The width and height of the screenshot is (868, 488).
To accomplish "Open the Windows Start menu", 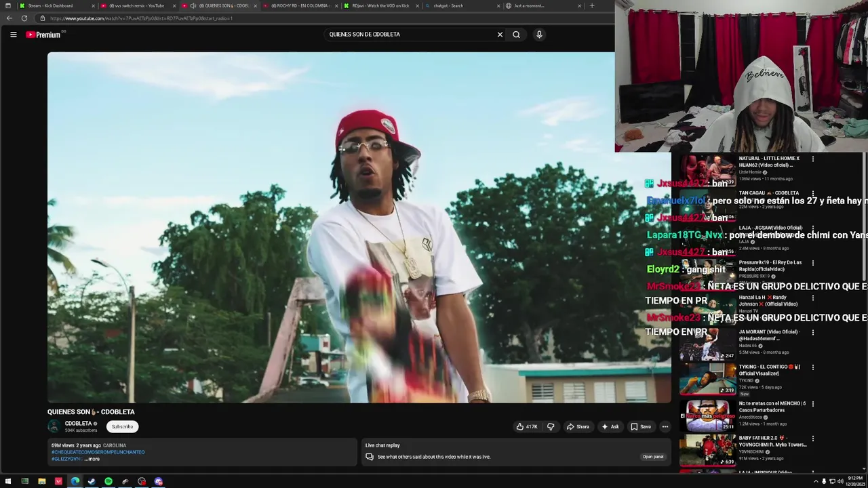I will click(x=8, y=482).
